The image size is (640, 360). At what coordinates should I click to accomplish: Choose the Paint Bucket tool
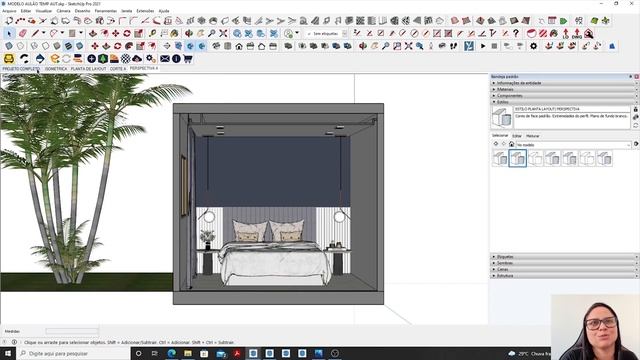(175, 33)
